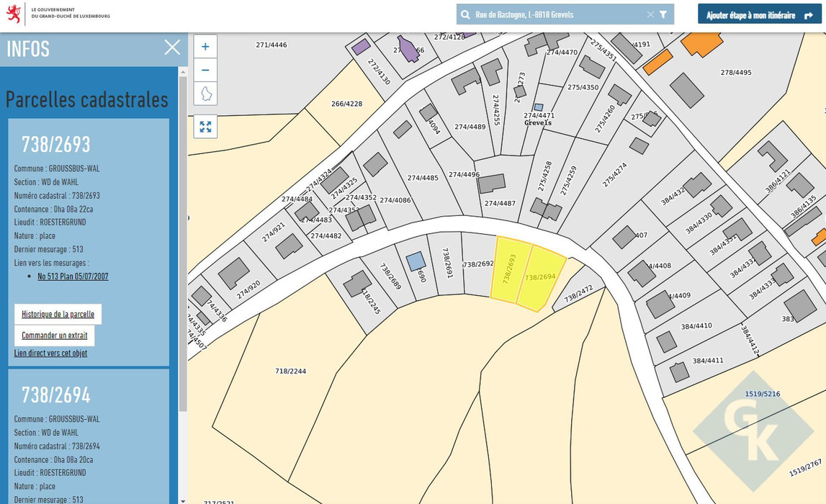826x504 pixels.
Task: Click the Luxembourg government lion logo
Action: click(14, 13)
